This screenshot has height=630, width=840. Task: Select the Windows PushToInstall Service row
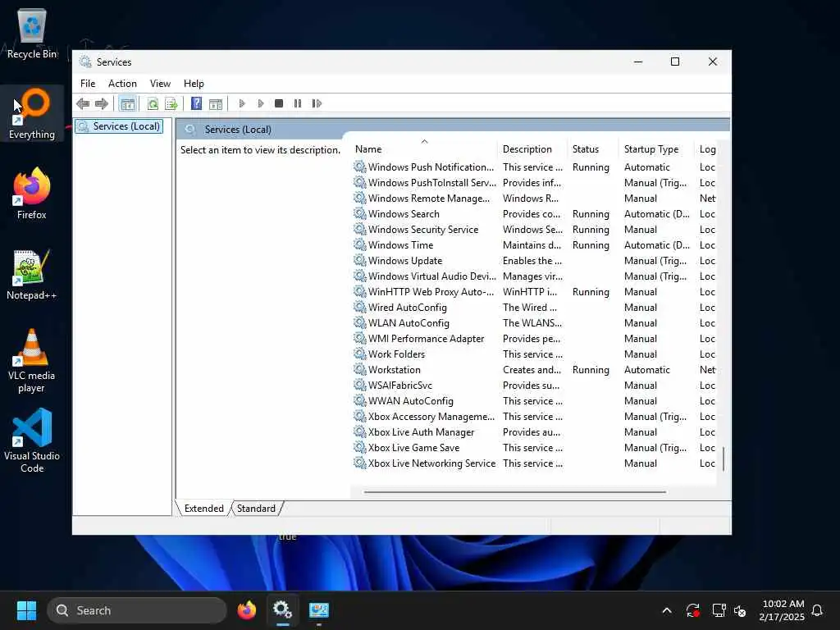(534, 183)
